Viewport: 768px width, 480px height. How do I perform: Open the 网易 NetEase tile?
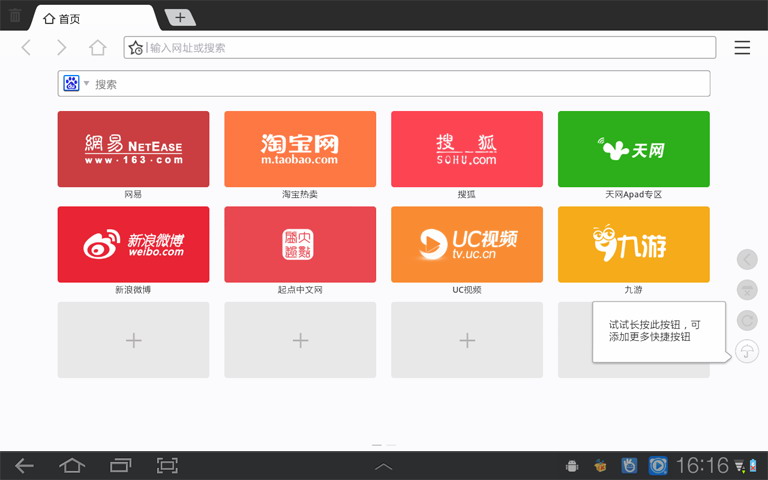tap(133, 149)
